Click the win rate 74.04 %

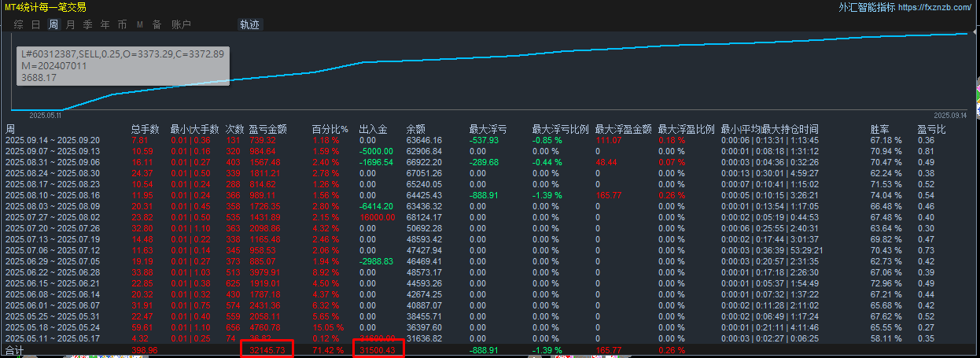[x=886, y=195]
